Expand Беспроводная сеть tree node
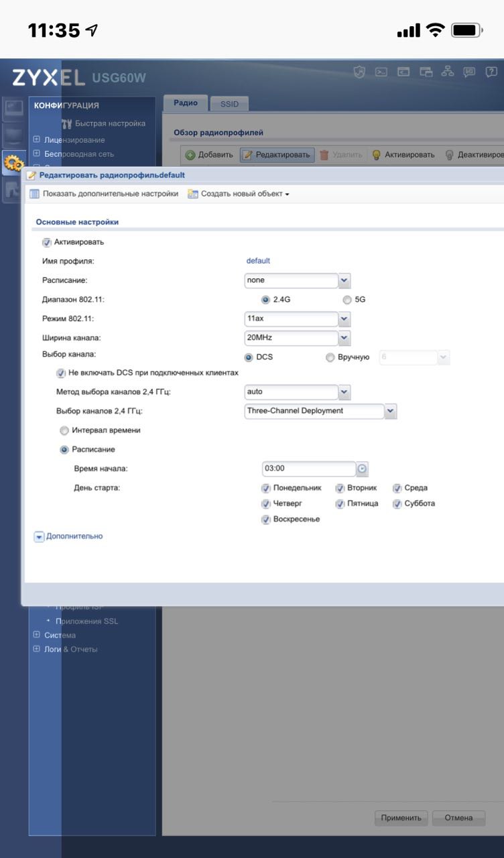Image resolution: width=504 pixels, height=858 pixels. click(x=36, y=154)
